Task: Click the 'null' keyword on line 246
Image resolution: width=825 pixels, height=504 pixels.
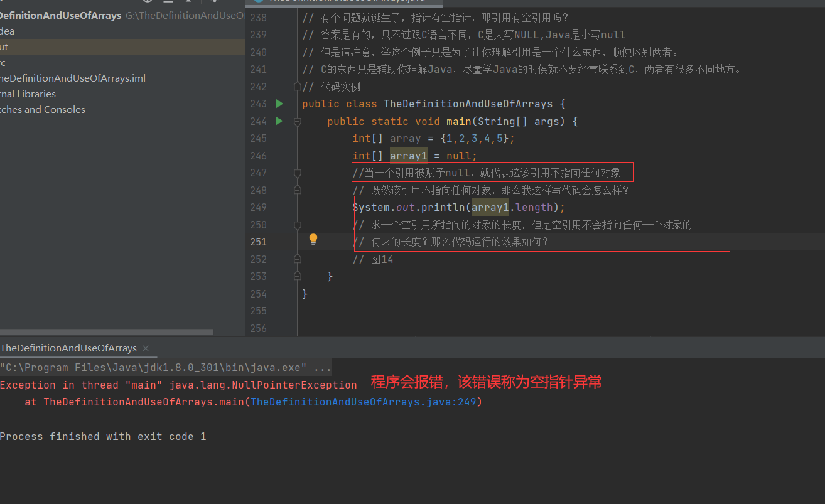Action: [x=459, y=156]
